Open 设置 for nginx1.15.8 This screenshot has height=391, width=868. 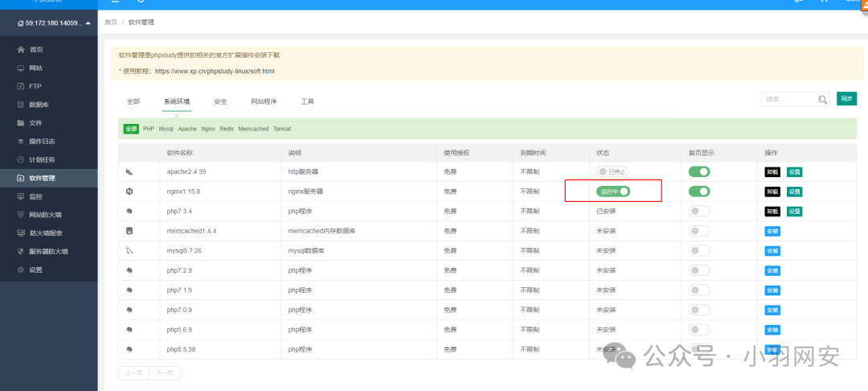click(794, 191)
